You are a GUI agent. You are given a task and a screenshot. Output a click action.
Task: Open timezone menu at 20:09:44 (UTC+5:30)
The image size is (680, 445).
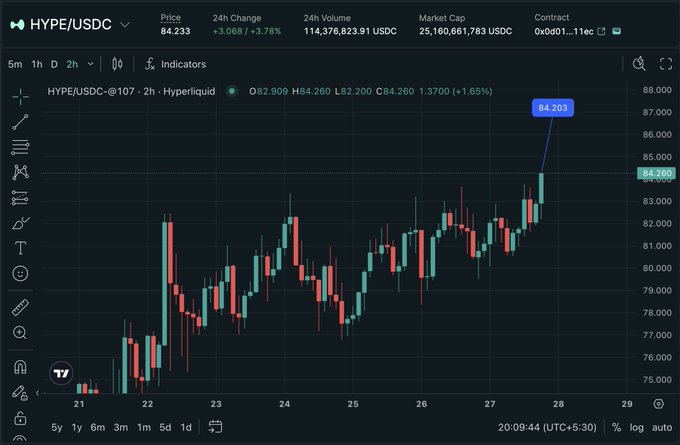pos(547,427)
